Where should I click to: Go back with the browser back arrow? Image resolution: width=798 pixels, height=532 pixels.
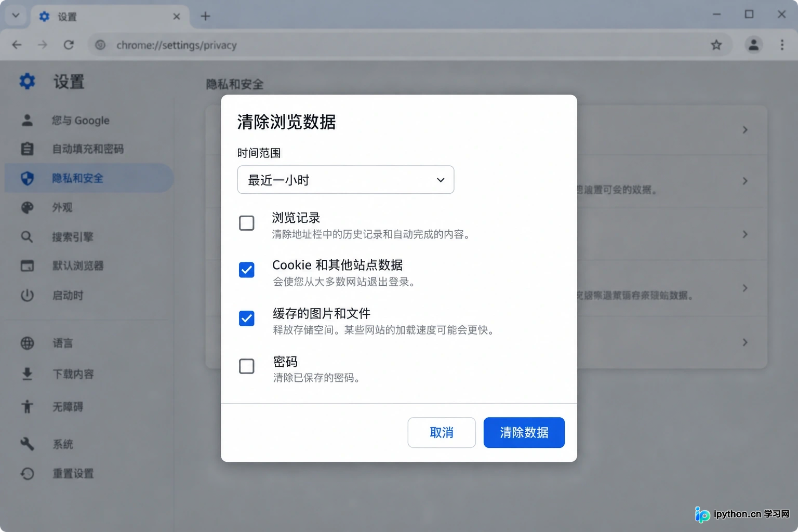[x=17, y=45]
